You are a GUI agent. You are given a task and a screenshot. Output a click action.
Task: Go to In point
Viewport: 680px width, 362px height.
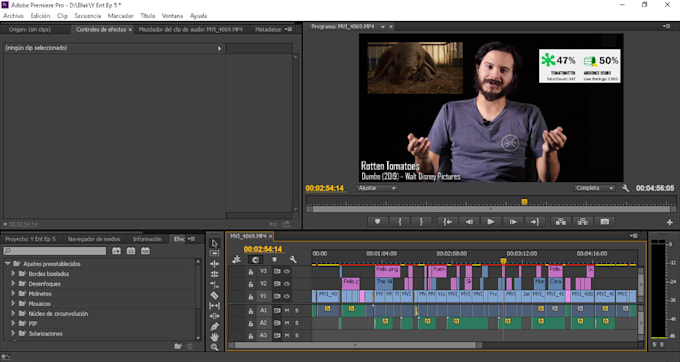[x=448, y=222]
